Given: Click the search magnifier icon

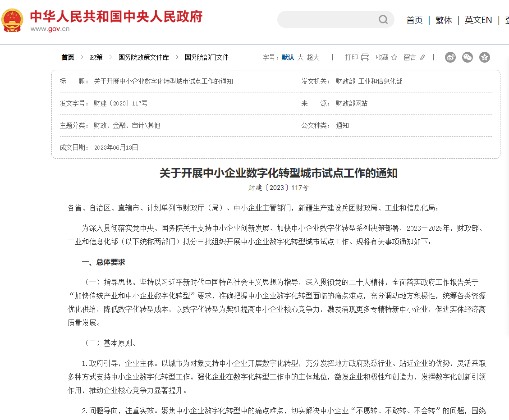Looking at the screenshot, I should (x=383, y=19).
